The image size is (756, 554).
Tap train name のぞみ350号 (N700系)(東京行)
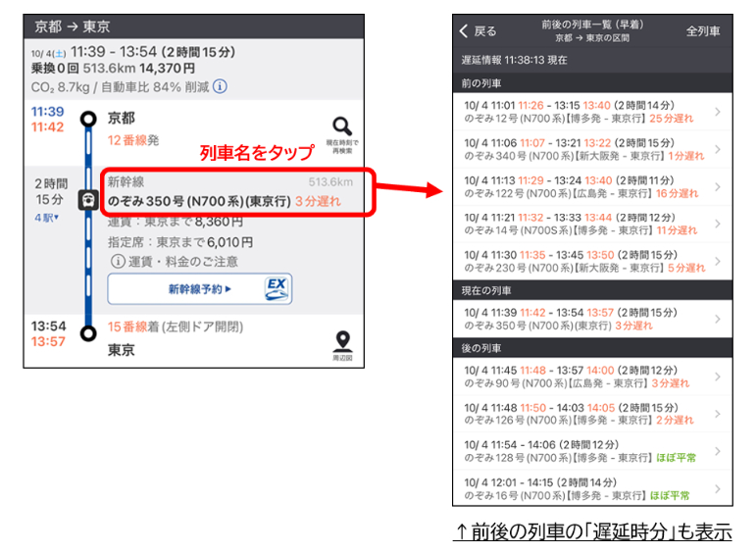coord(199,201)
